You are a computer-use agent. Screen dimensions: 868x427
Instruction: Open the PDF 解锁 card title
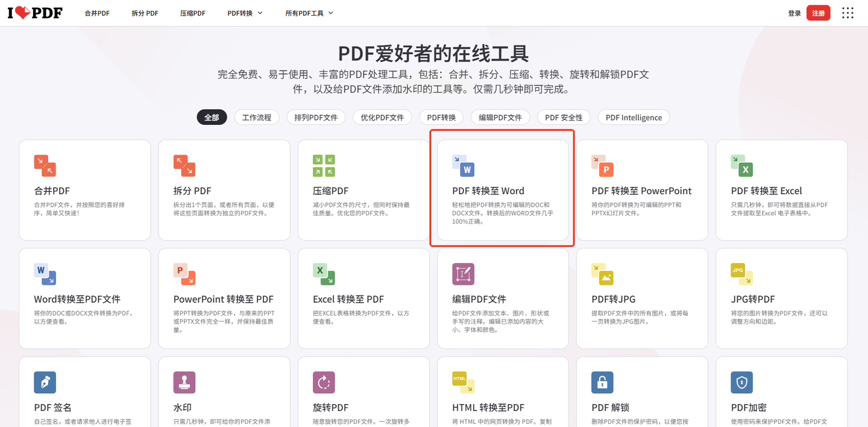point(612,408)
